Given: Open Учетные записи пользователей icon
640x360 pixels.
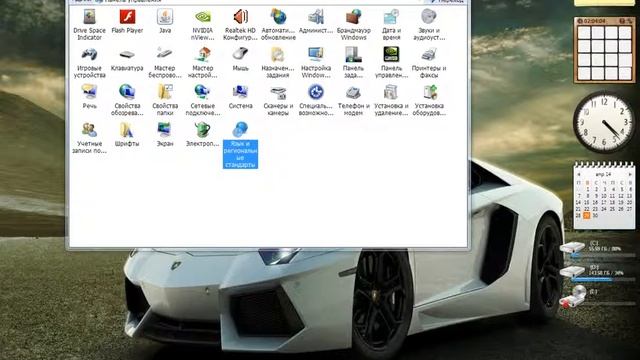Looking at the screenshot, I should tap(89, 138).
